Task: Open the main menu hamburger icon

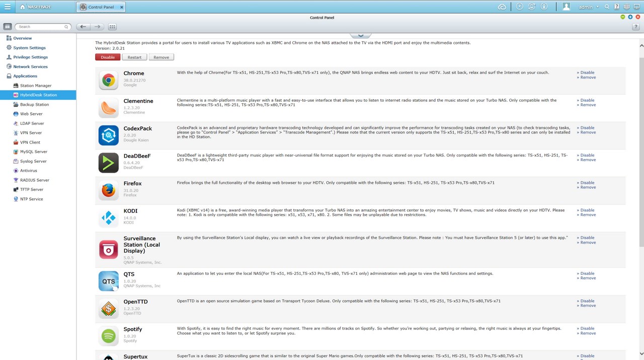Action: click(x=8, y=7)
